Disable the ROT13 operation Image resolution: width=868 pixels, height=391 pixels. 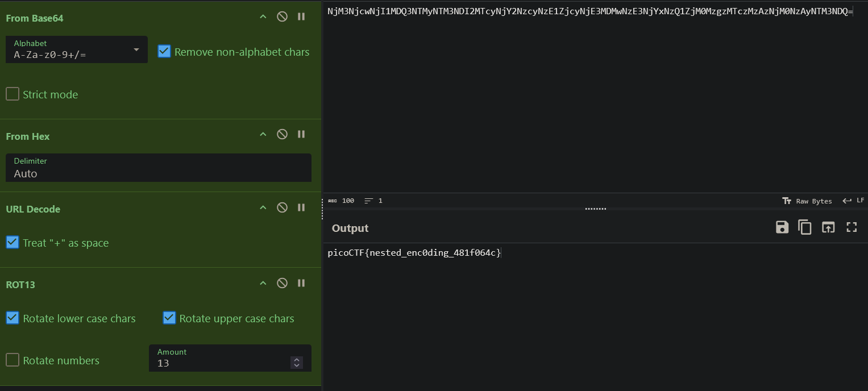click(x=282, y=283)
